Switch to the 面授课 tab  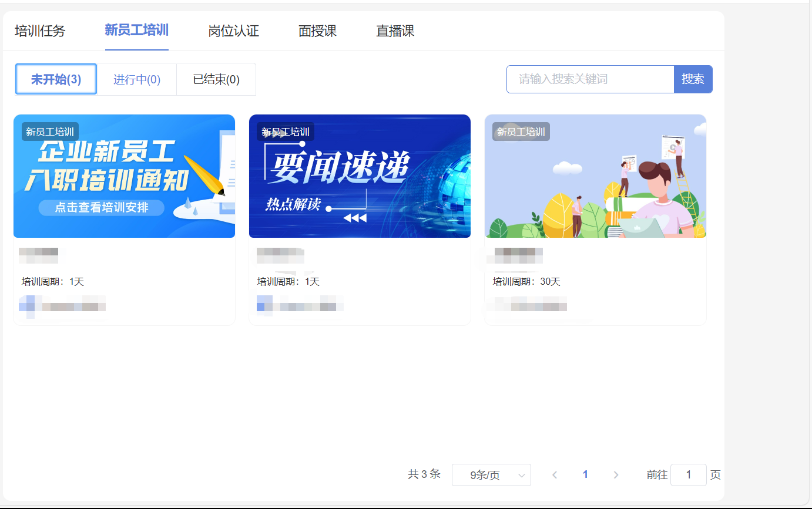point(317,32)
